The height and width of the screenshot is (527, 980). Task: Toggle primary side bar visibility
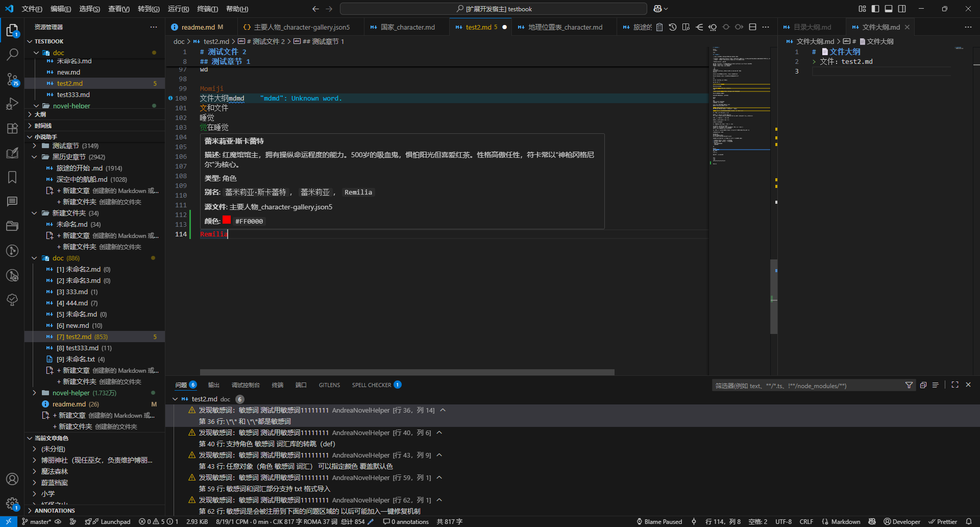(875, 9)
